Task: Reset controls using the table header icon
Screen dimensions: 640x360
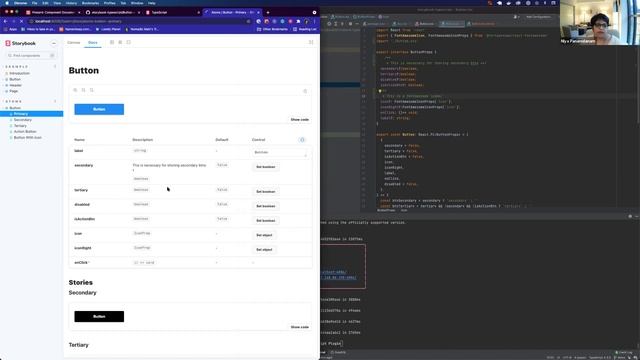Action: pos(302,140)
